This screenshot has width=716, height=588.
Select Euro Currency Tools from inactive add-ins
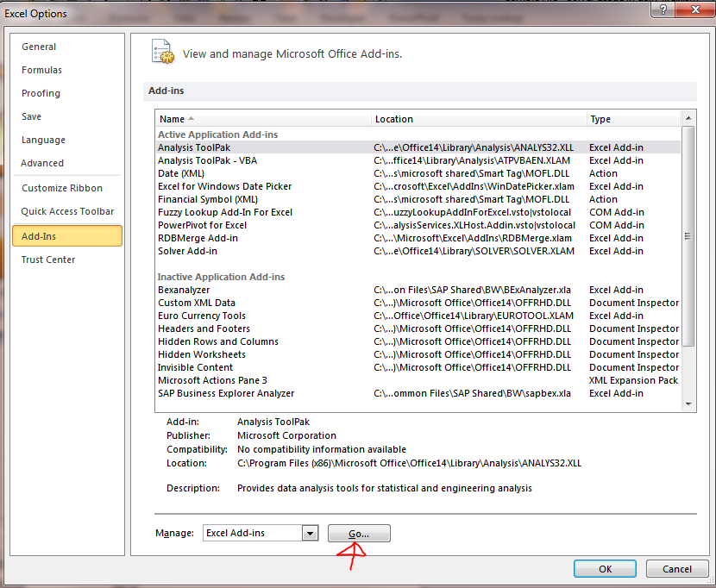click(201, 316)
